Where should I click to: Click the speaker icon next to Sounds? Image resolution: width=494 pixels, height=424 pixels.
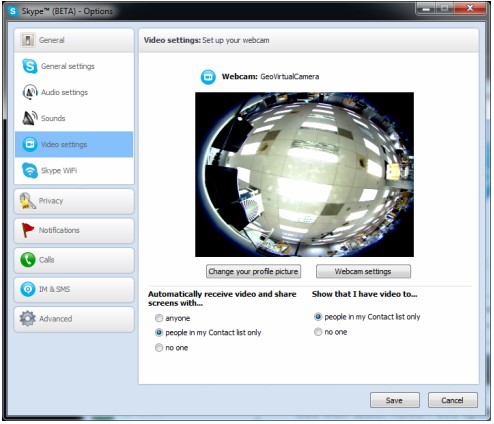coord(30,118)
